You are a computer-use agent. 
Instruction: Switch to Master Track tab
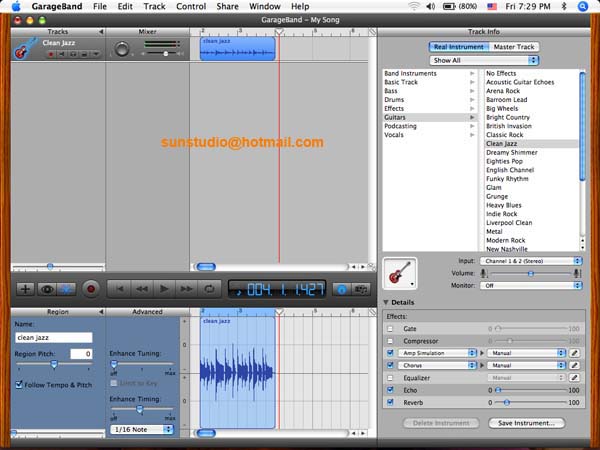tap(514, 47)
